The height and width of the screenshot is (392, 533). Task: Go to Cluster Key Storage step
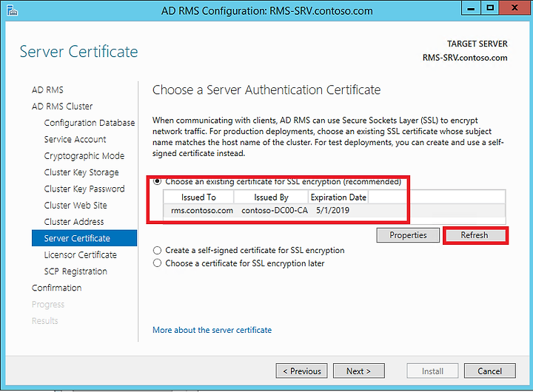[81, 172]
